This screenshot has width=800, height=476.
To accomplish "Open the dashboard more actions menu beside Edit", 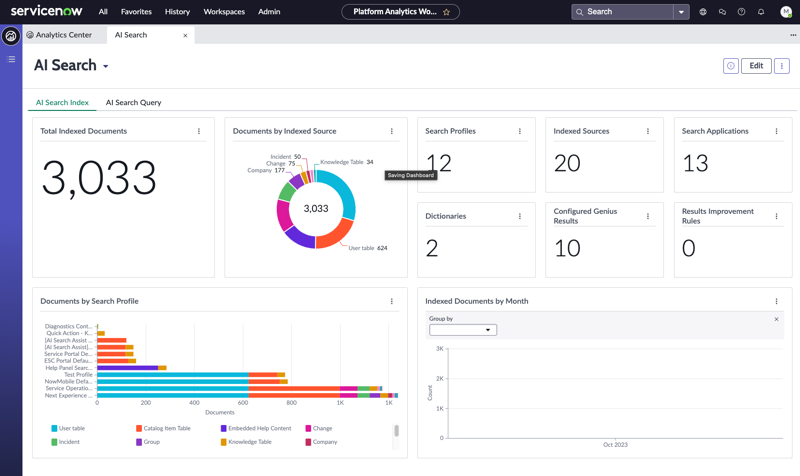I will [x=782, y=66].
